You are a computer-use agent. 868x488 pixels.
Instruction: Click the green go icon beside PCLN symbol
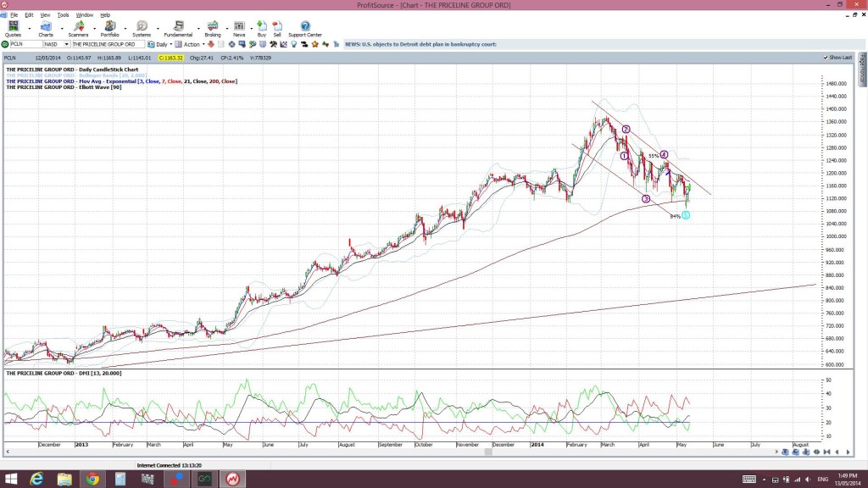point(5,44)
